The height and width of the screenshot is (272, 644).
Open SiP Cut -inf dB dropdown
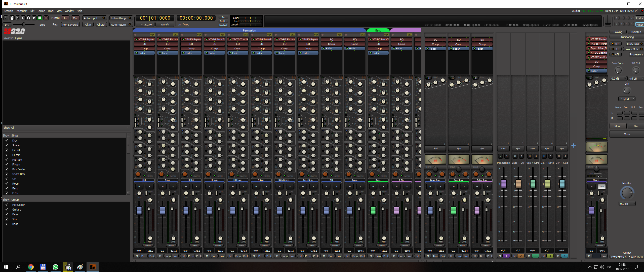coord(635,79)
